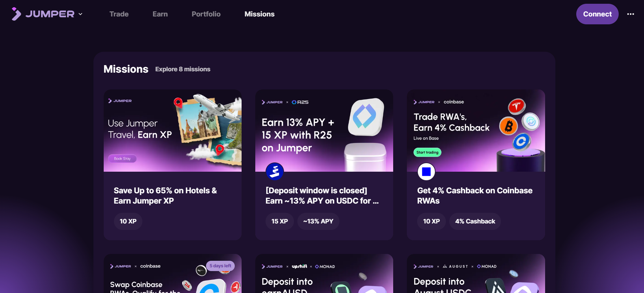
Task: Click the 15 XP badge
Action: point(280,221)
